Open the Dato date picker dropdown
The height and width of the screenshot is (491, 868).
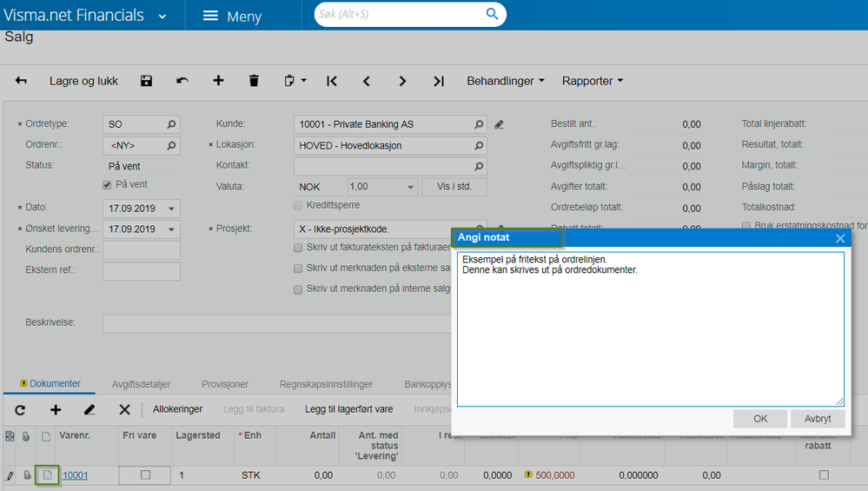coord(172,209)
